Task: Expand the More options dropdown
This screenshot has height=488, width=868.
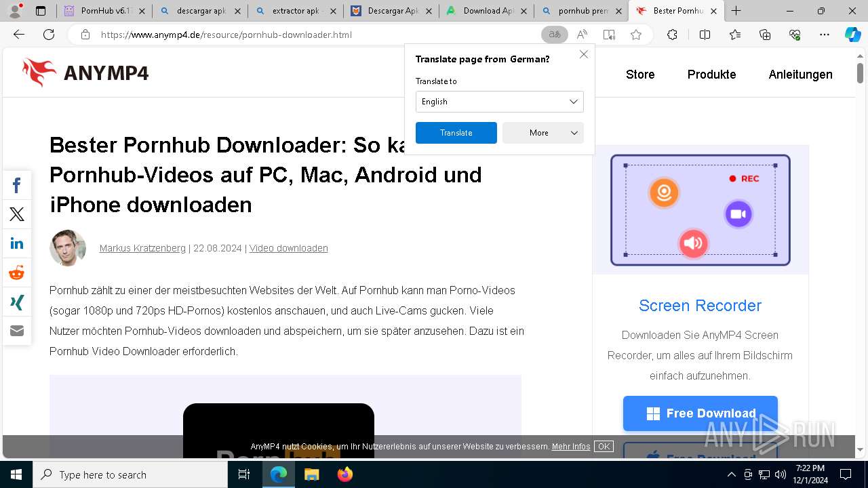Action: pyautogui.click(x=542, y=133)
